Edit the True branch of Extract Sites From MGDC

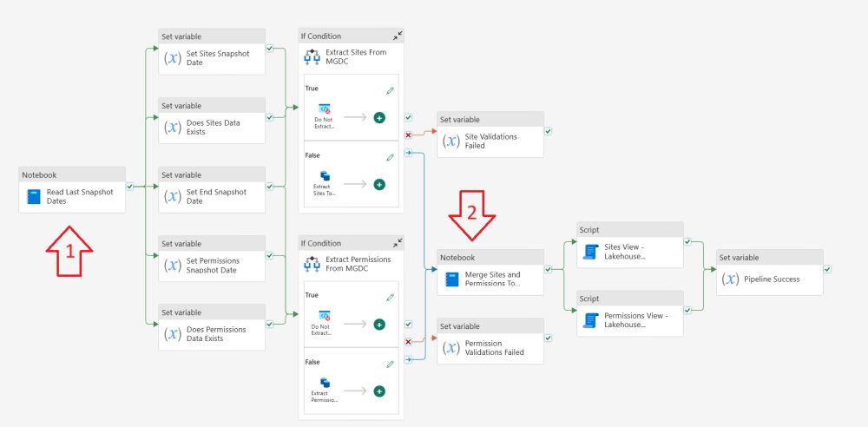click(x=391, y=90)
